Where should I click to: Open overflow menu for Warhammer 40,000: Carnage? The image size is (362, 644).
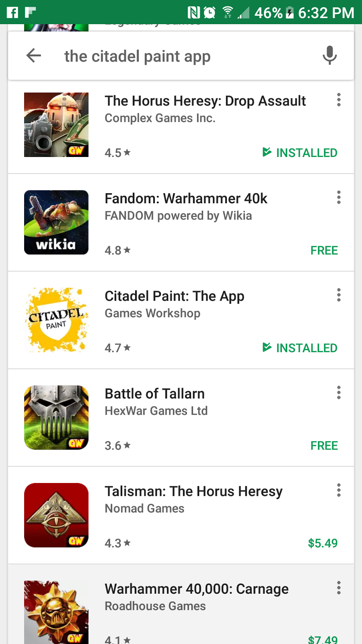click(x=339, y=588)
